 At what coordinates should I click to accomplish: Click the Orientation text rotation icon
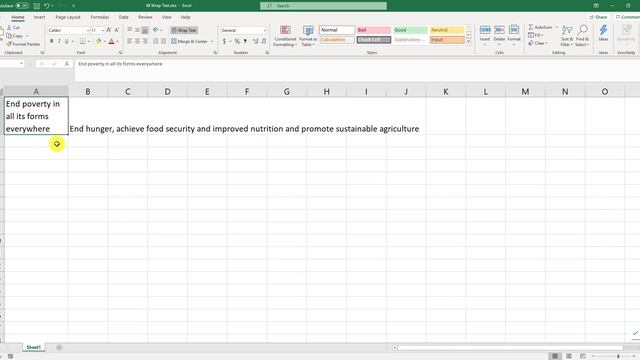click(x=156, y=30)
